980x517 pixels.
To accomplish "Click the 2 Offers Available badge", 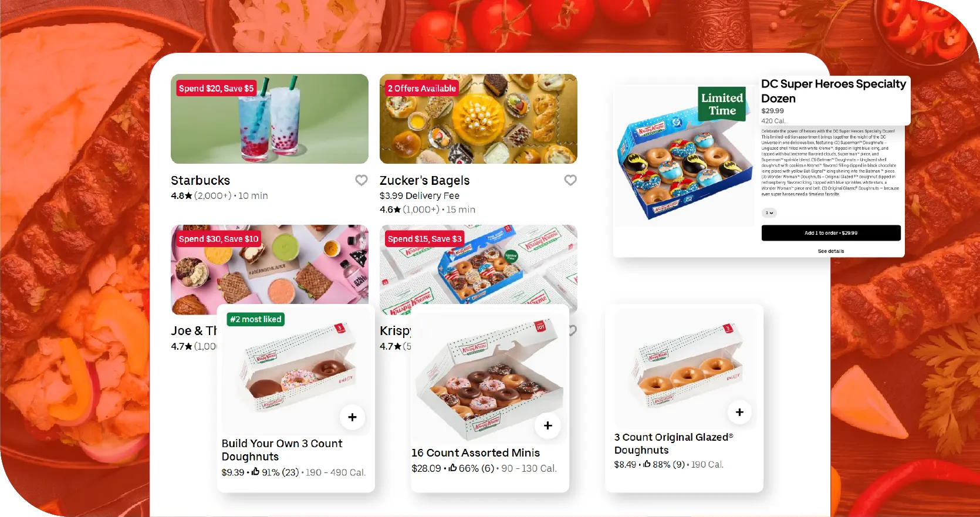I will tap(421, 88).
